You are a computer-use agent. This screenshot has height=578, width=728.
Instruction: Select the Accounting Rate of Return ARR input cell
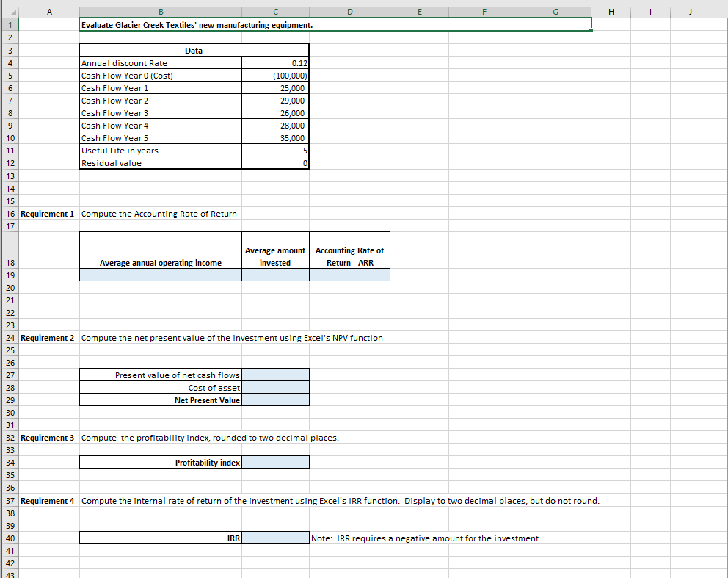pyautogui.click(x=349, y=274)
